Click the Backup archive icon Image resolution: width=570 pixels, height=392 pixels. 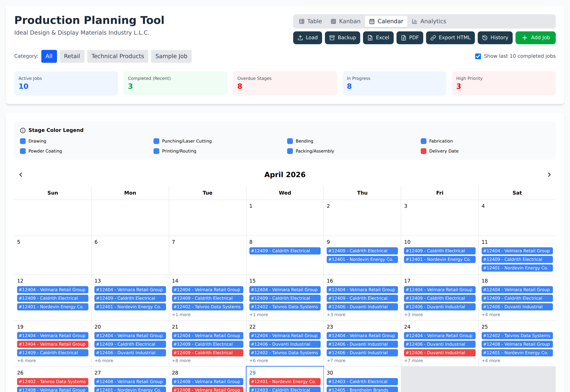[332, 38]
